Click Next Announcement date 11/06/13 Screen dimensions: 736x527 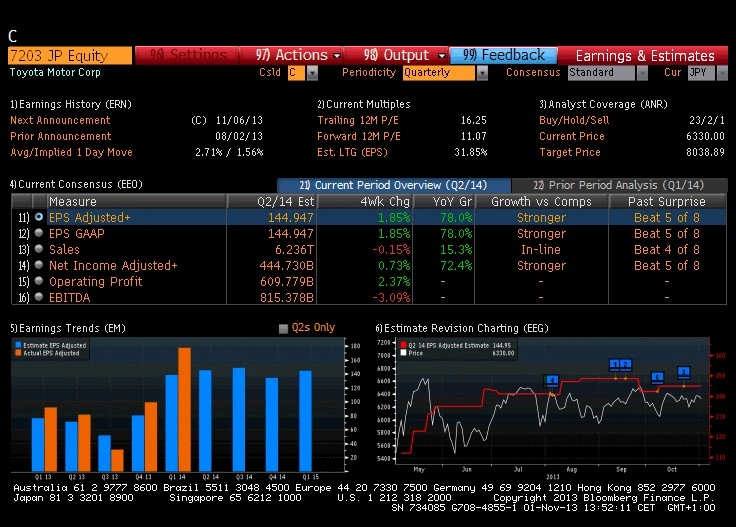point(239,121)
